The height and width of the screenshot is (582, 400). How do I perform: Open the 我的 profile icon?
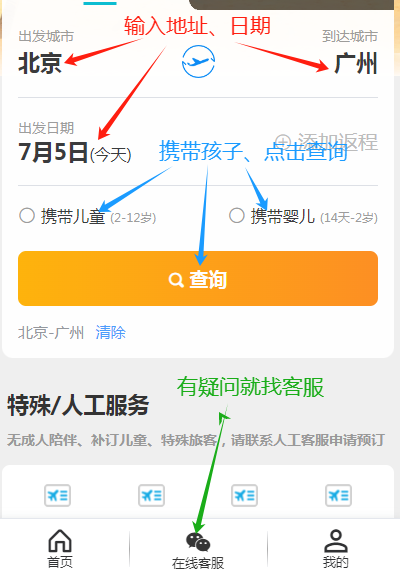point(336,541)
